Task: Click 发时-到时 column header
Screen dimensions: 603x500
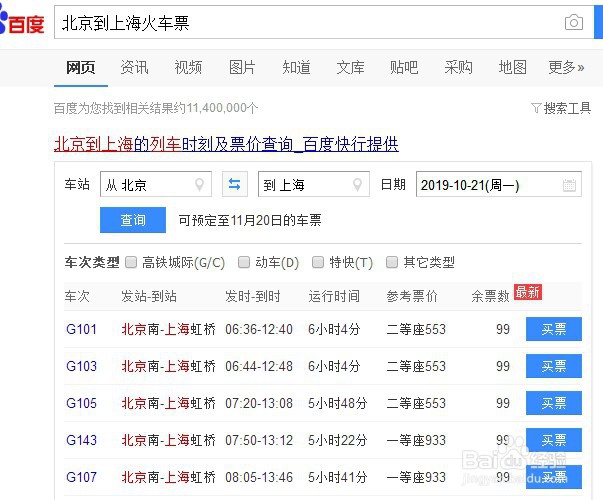Action: coord(253,296)
